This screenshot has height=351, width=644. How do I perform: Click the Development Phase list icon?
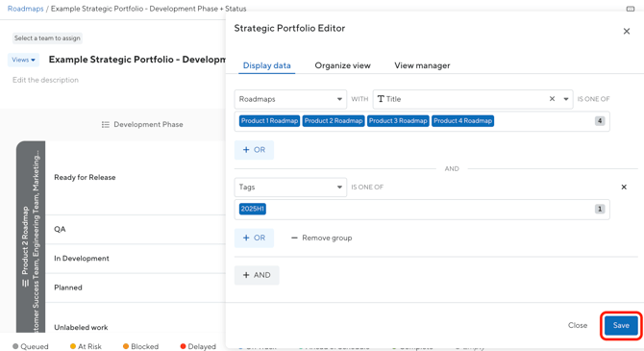(106, 125)
